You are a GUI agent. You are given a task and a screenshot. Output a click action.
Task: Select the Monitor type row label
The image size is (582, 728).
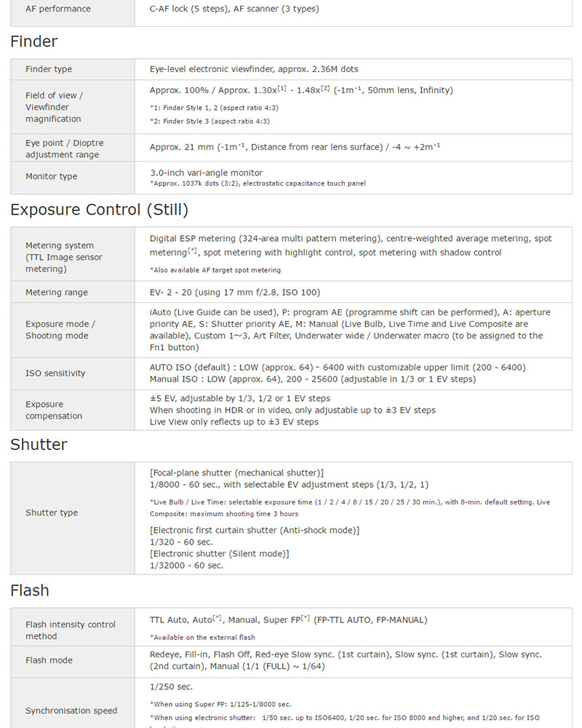(x=51, y=176)
